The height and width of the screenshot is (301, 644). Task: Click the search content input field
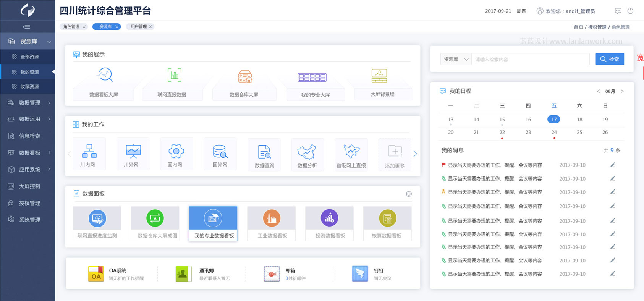[530, 60]
